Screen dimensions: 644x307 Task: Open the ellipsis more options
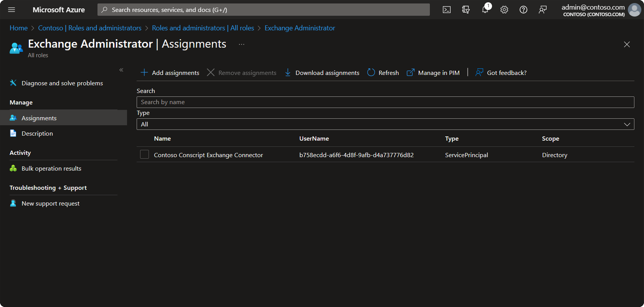click(x=241, y=45)
